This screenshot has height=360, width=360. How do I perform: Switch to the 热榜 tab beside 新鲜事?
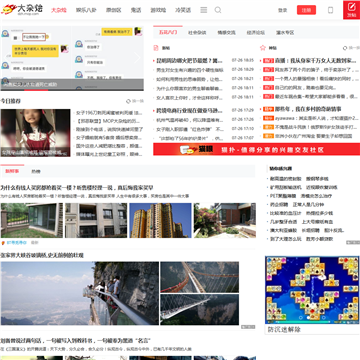pos(36,171)
